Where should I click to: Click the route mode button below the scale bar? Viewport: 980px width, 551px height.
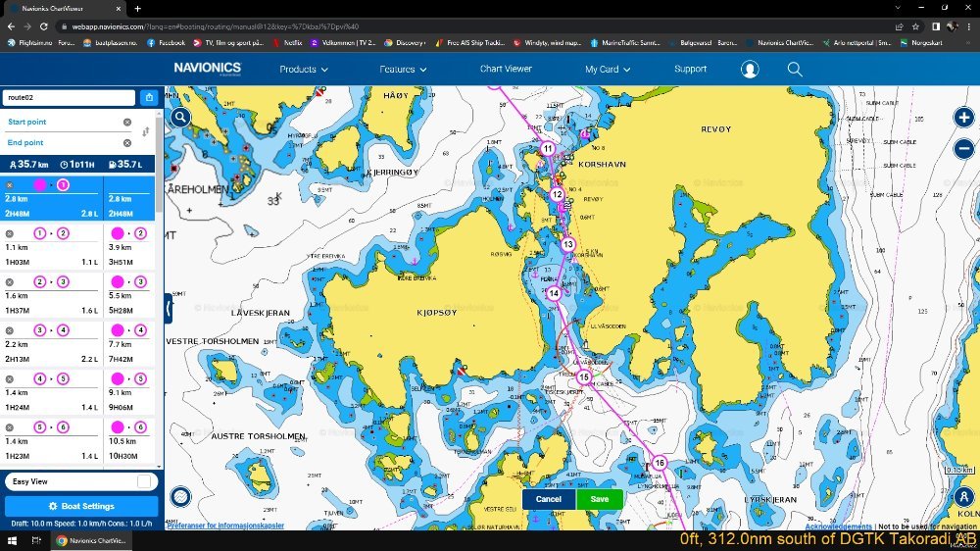coord(963,497)
